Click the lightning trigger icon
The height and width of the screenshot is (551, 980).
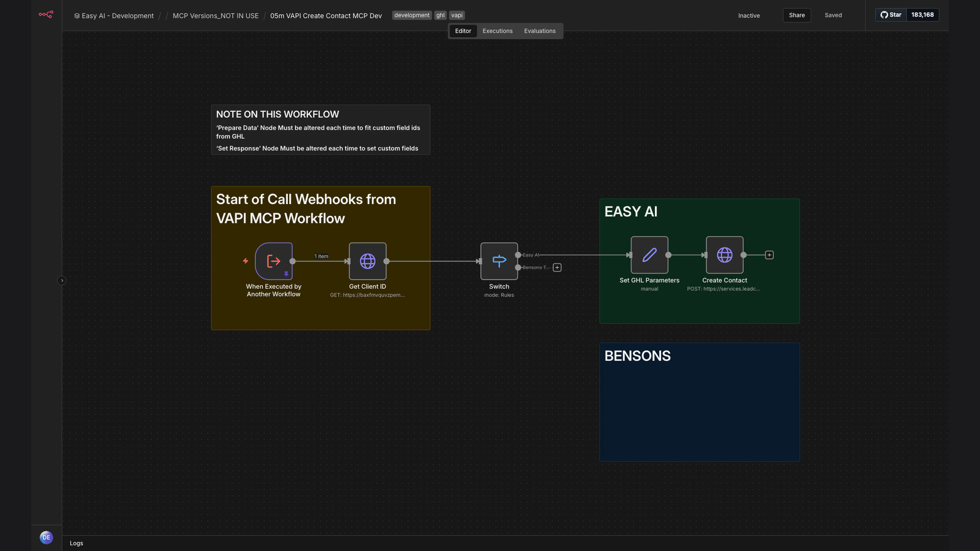point(246,261)
